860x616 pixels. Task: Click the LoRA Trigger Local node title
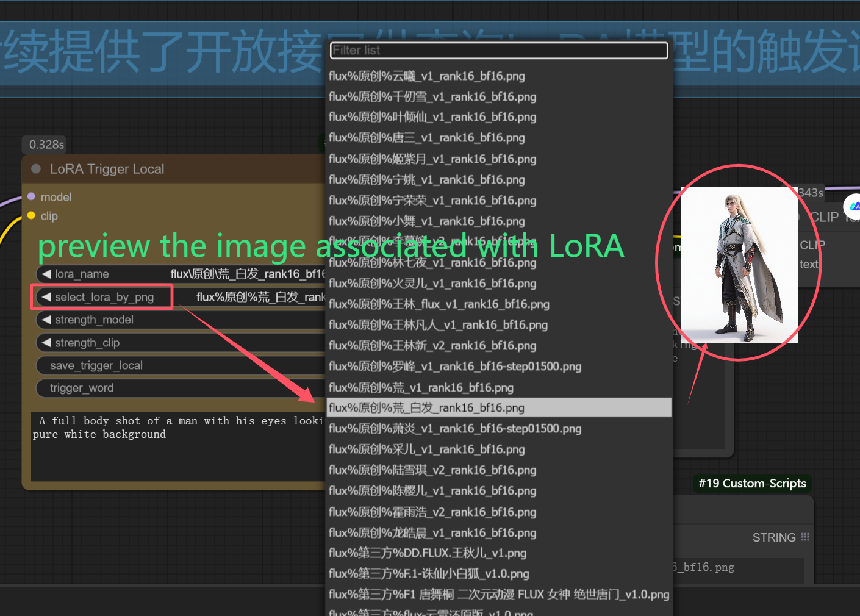(x=107, y=169)
